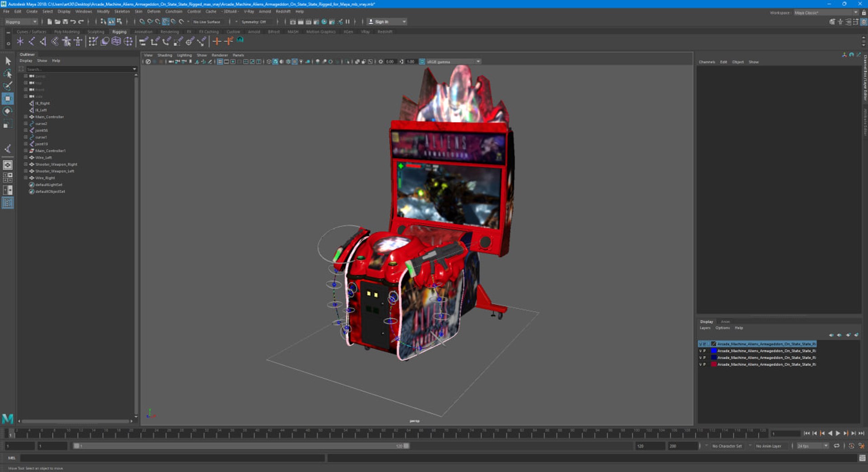
Task: Expand the joint56 outliner node
Action: click(26, 130)
